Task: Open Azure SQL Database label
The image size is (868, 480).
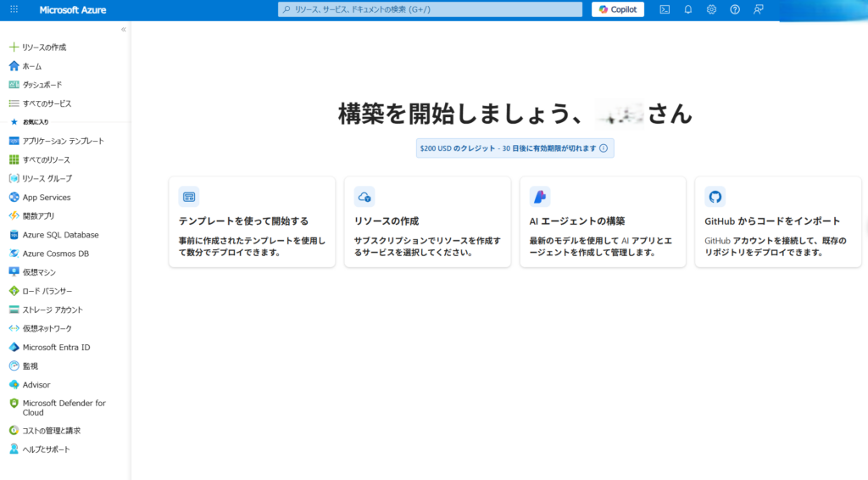Action: 60,235
